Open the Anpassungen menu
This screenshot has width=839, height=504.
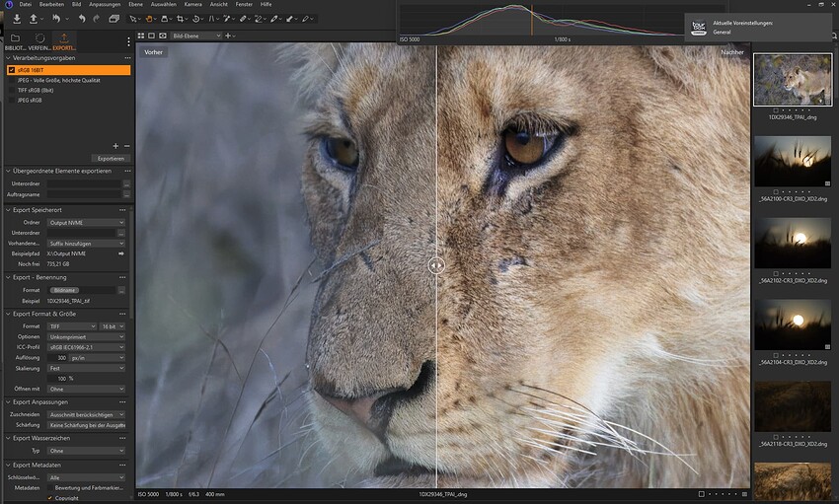(x=105, y=4)
